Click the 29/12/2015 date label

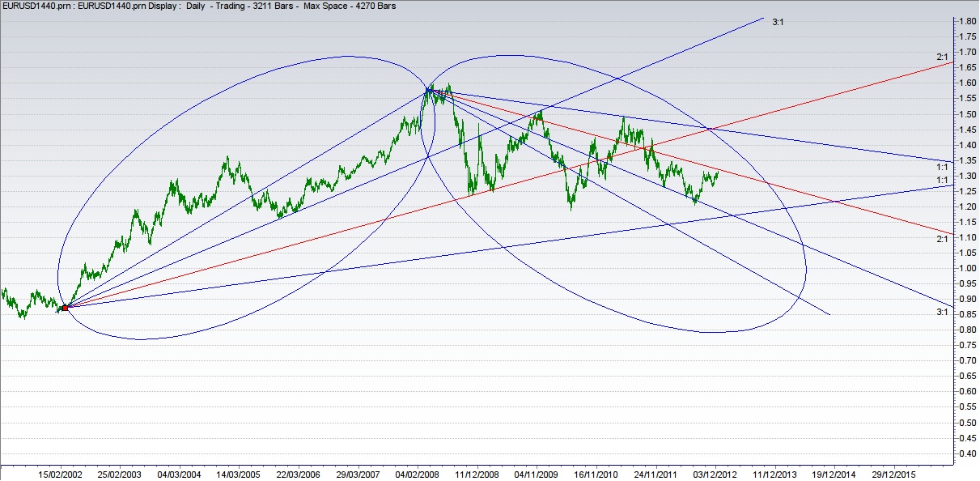tap(895, 474)
